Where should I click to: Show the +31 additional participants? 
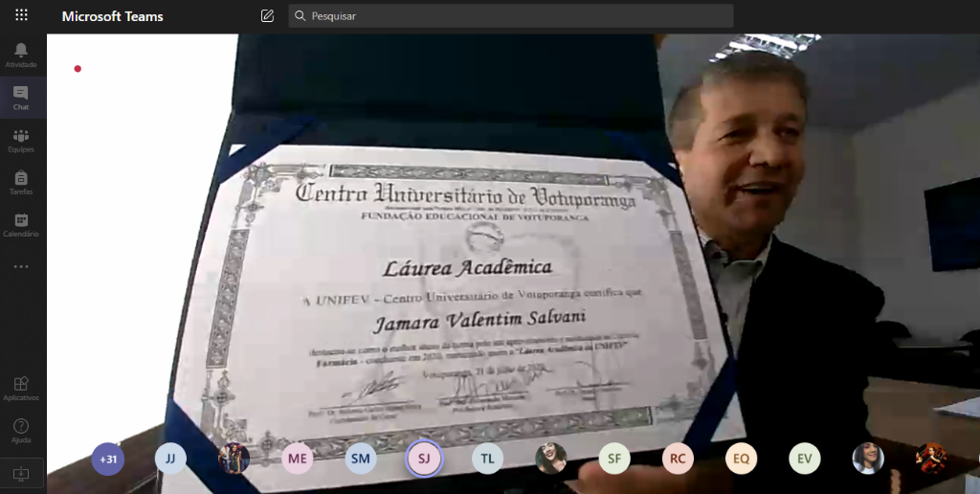[x=108, y=459]
